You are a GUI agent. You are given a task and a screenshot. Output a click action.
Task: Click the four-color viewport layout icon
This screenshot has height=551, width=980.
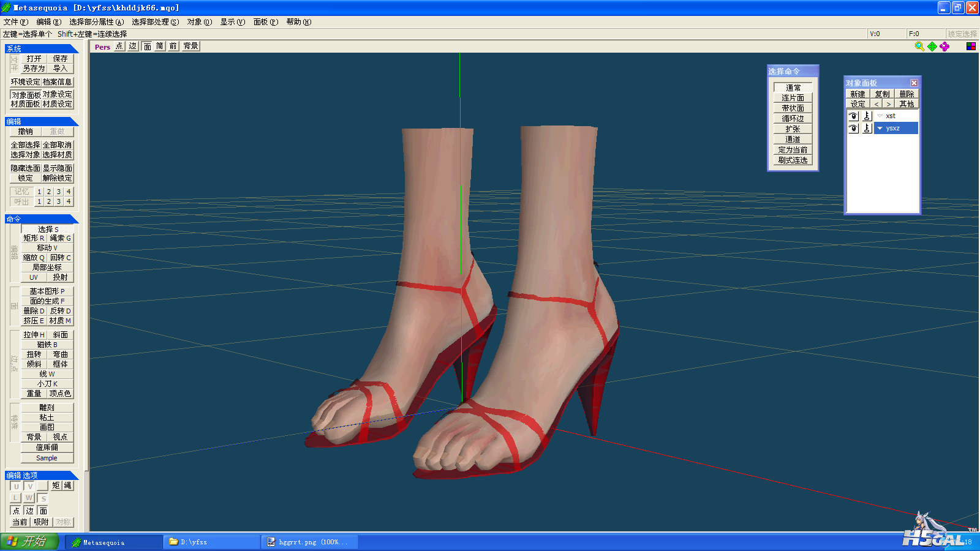[x=971, y=47]
